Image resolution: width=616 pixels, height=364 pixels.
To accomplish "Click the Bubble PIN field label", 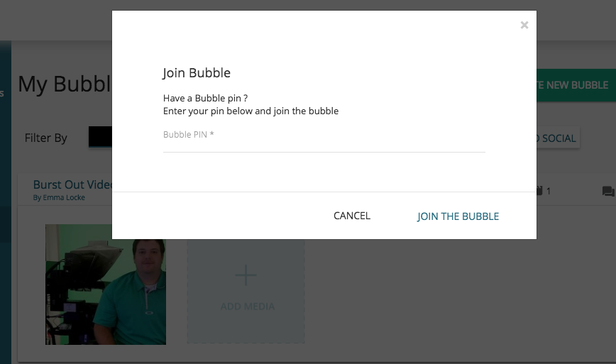I will (x=188, y=134).
